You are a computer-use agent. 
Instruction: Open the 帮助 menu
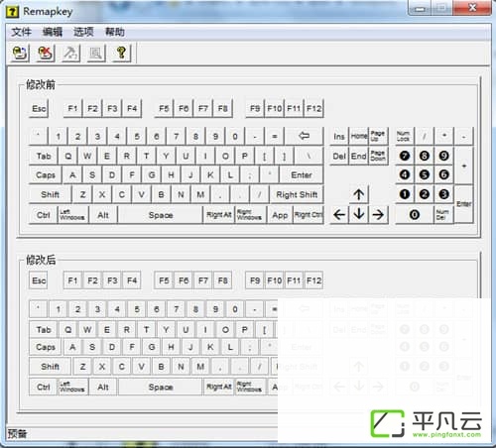click(x=115, y=32)
